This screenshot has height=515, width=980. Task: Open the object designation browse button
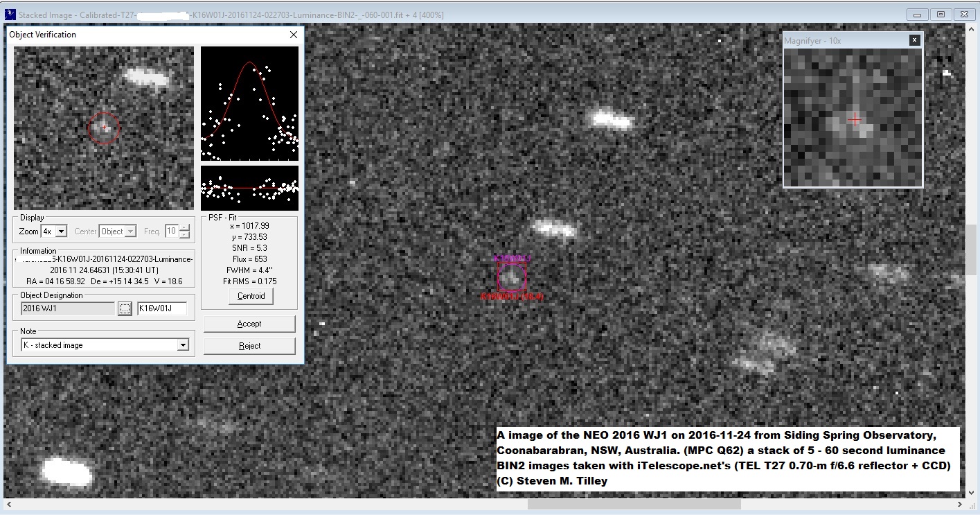pos(125,308)
